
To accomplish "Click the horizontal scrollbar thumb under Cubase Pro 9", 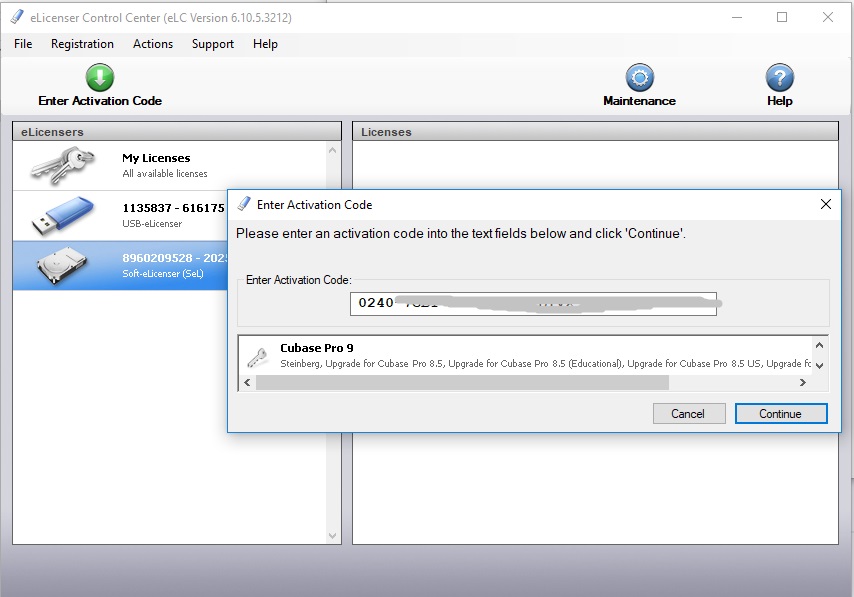I will point(462,382).
